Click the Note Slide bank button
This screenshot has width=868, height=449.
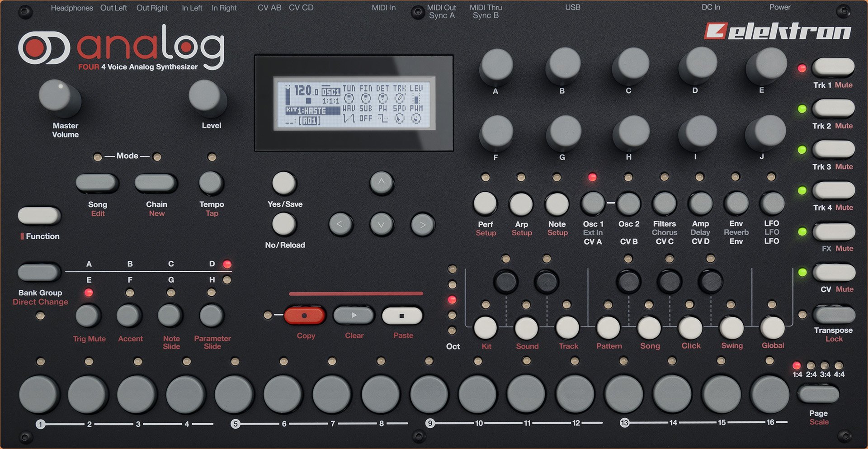pyautogui.click(x=170, y=315)
